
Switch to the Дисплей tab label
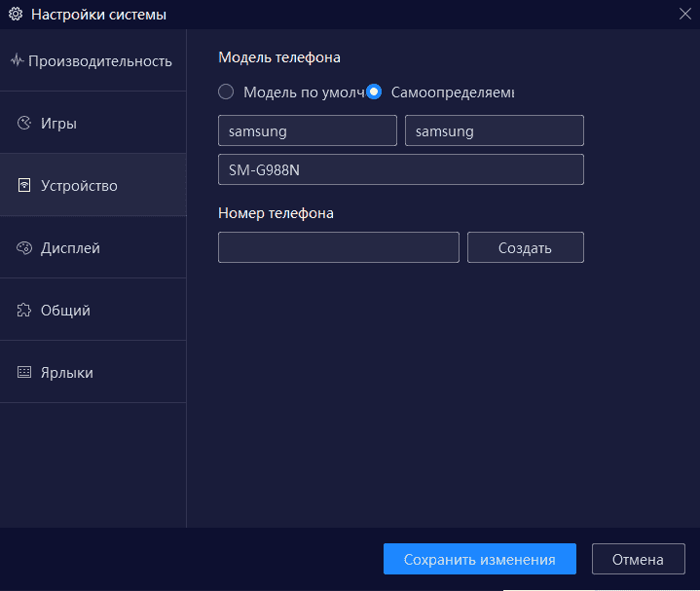[70, 247]
